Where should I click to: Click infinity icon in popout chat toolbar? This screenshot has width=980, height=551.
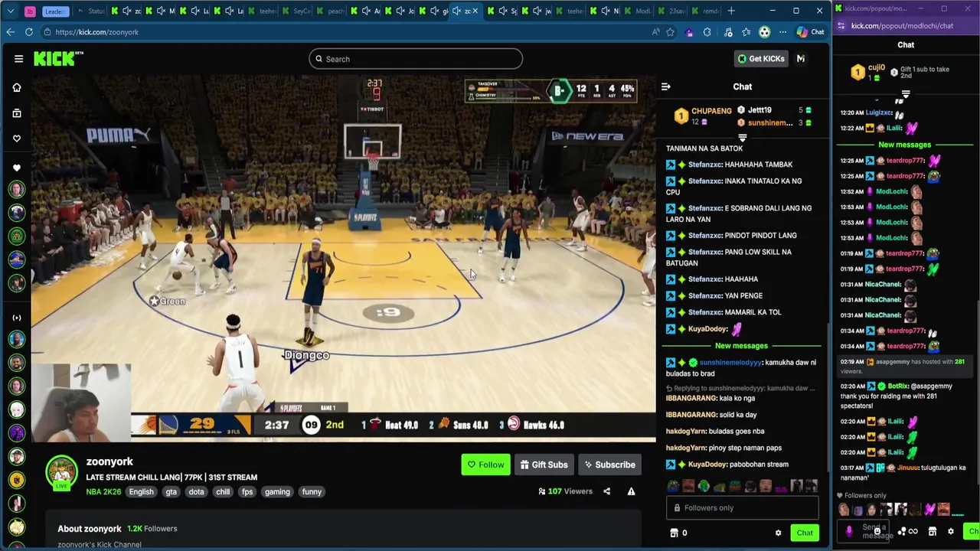tap(913, 532)
